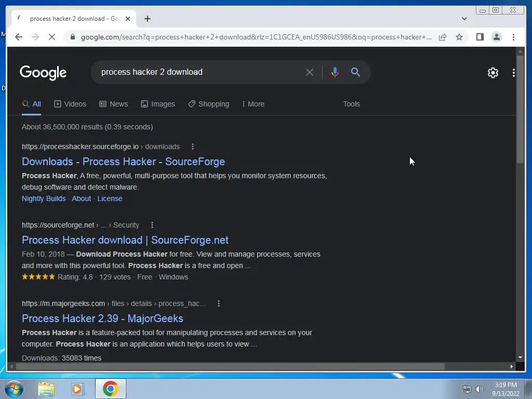This screenshot has height=399, width=532.
Task: Stop loading the page
Action: (51, 37)
